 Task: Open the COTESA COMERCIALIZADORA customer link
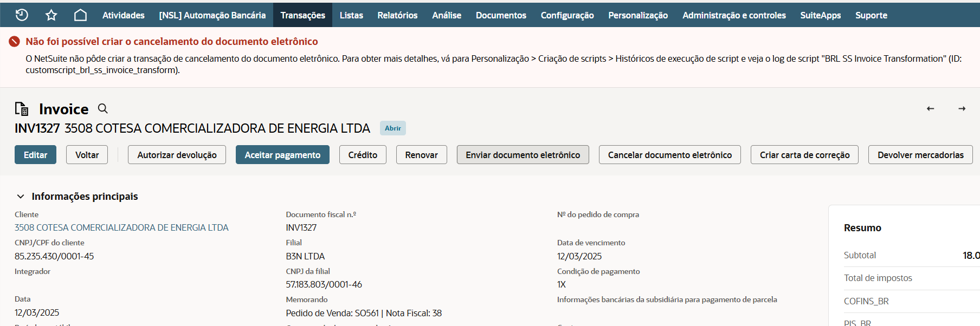tap(121, 227)
